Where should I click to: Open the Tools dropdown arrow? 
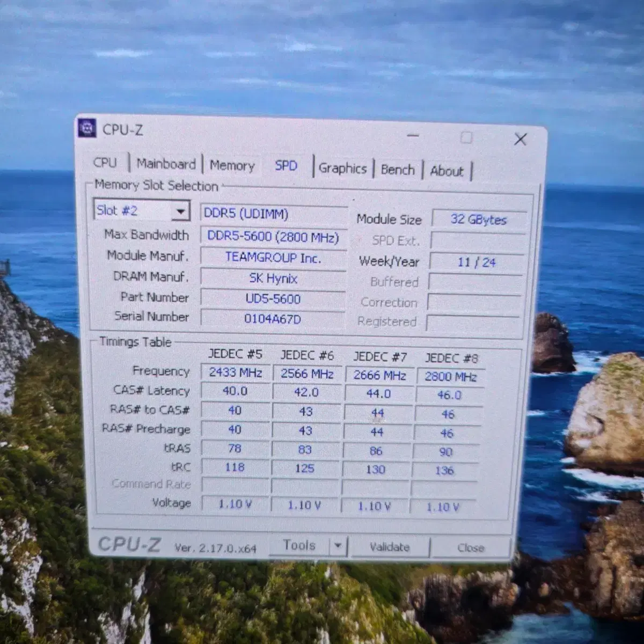tap(338, 546)
